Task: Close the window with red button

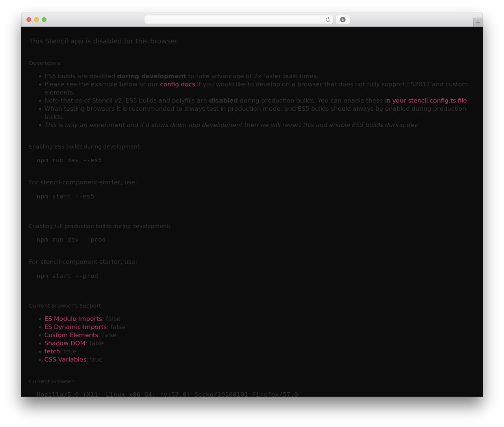Action: (29, 20)
